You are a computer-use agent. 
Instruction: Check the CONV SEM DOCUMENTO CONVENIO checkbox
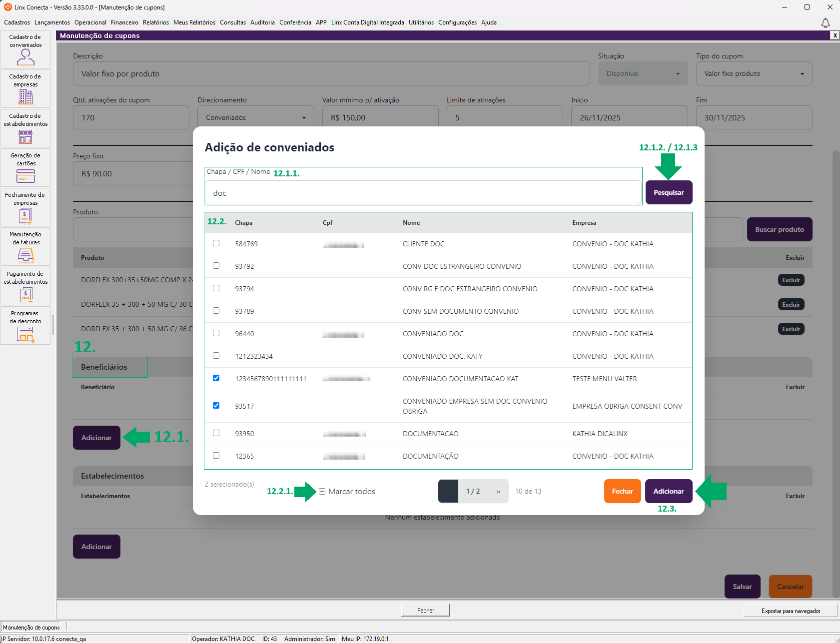[216, 311]
